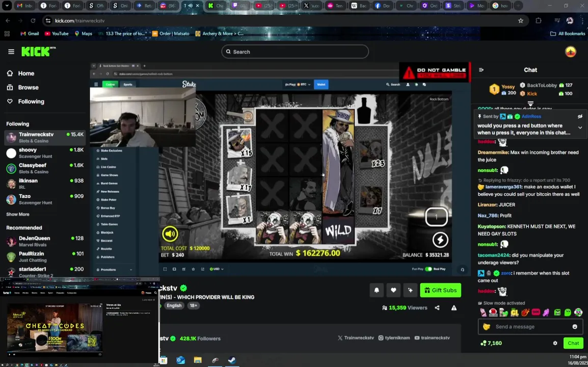The width and height of the screenshot is (588, 367).
Task: Open the Chrome tab search dropdown arrow
Action: coord(7,6)
